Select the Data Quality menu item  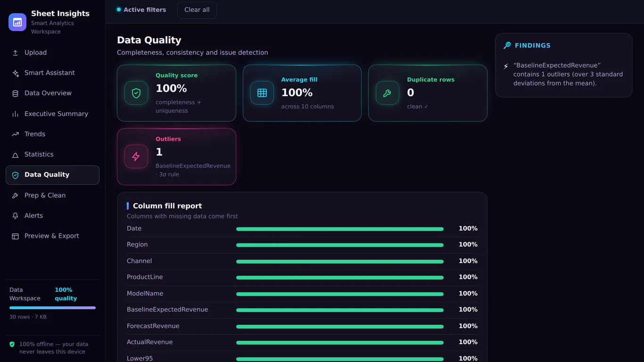coord(52,175)
